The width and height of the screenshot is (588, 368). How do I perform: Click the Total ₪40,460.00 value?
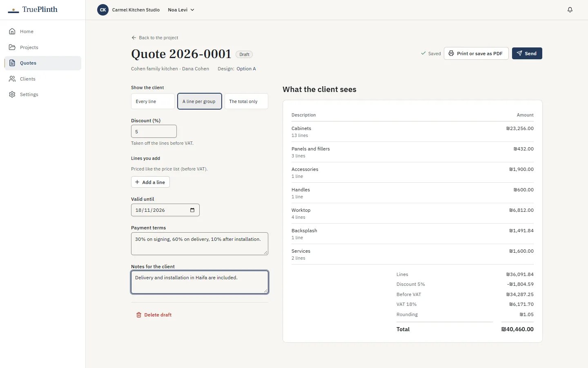coord(517,329)
